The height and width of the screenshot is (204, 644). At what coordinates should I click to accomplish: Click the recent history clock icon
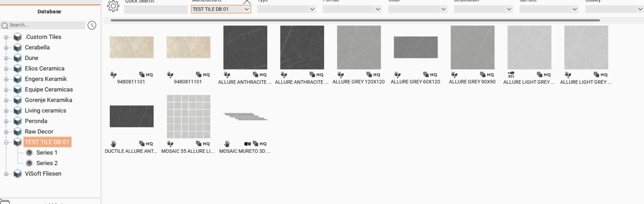92,25
